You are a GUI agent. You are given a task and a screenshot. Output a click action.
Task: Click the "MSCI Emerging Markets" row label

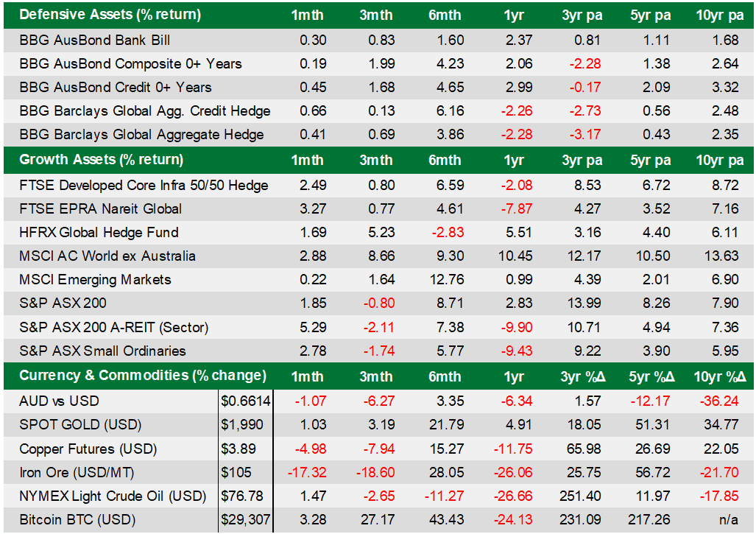pos(95,280)
